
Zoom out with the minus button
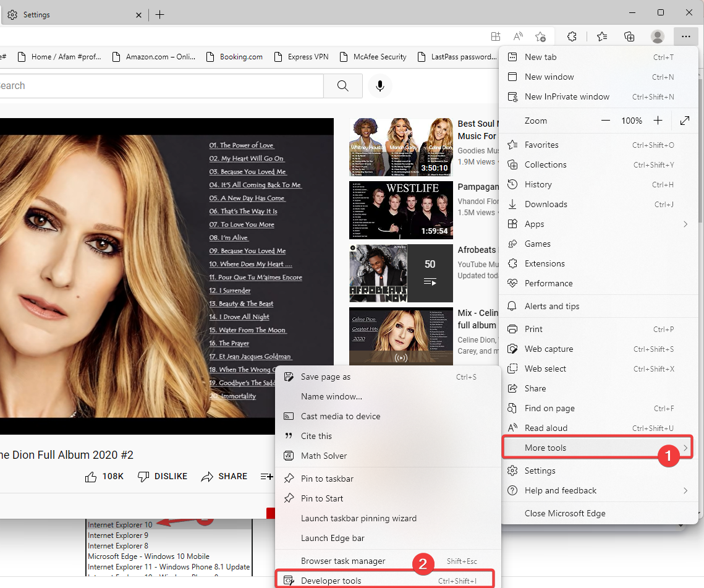tap(606, 121)
